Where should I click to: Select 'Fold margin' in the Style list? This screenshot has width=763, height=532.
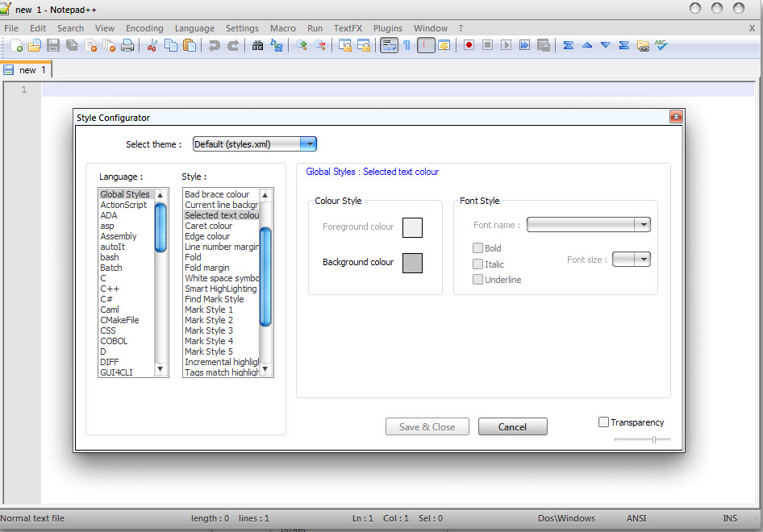[206, 268]
